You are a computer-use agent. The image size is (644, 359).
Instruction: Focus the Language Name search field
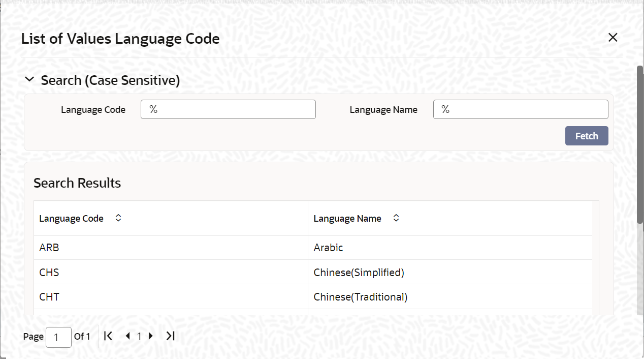click(x=520, y=109)
